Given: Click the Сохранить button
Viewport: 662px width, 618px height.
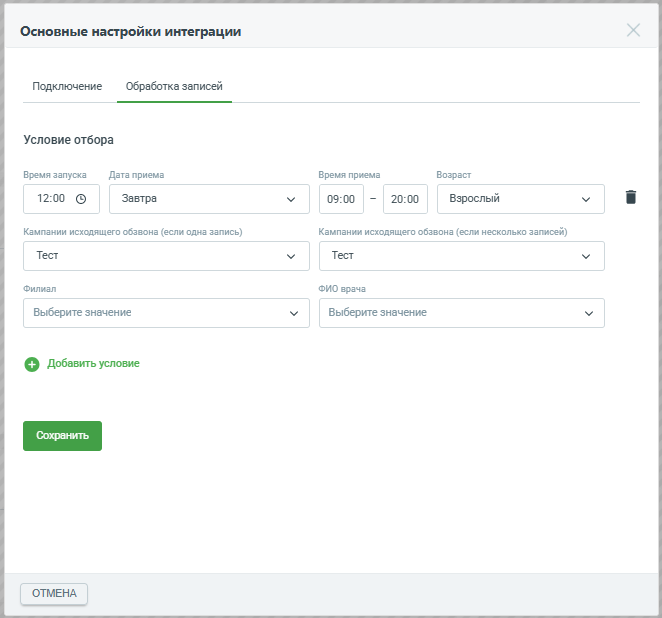Looking at the screenshot, I should click(62, 436).
